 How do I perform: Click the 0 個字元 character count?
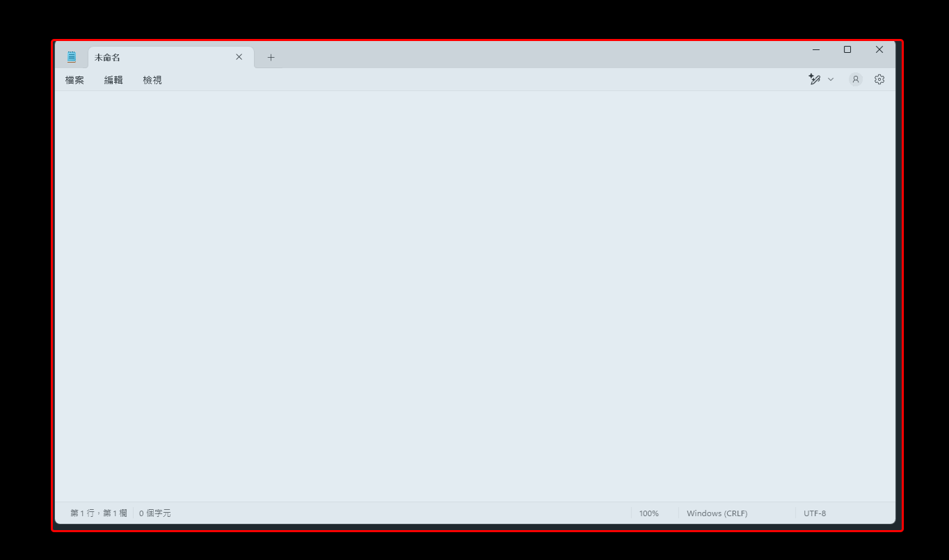tap(154, 513)
